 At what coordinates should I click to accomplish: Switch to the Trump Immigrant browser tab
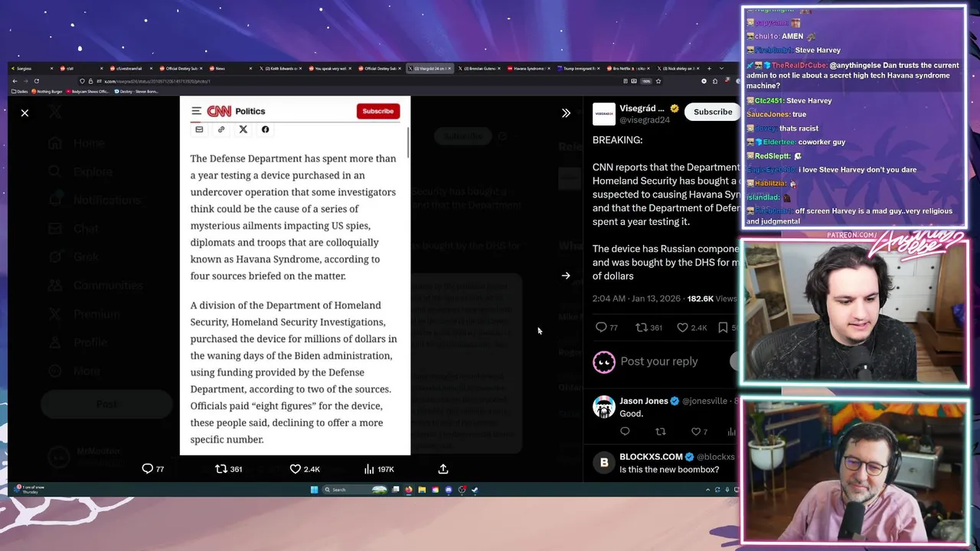578,68
